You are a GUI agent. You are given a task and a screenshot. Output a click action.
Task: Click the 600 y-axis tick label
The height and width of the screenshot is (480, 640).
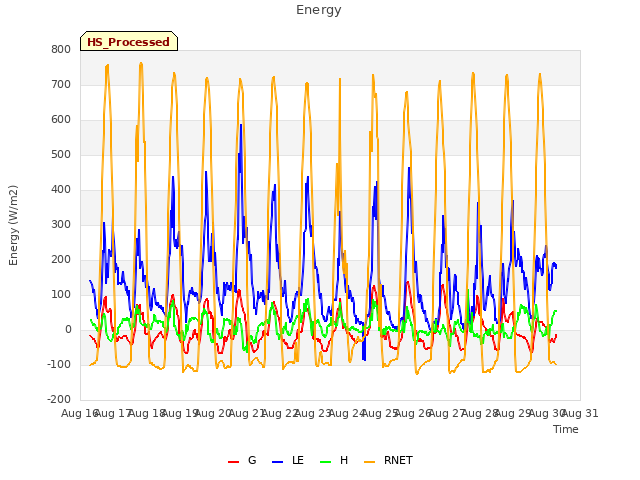61,120
